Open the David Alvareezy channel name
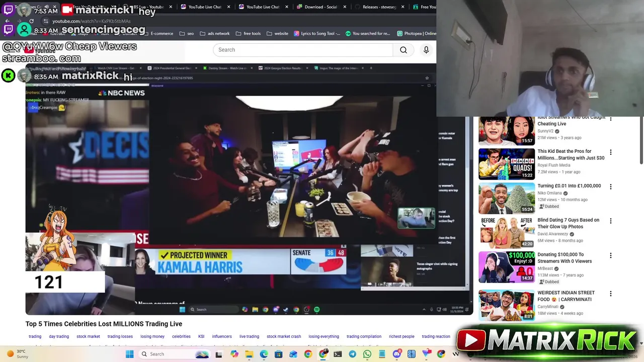644x362 pixels. tap(553, 234)
